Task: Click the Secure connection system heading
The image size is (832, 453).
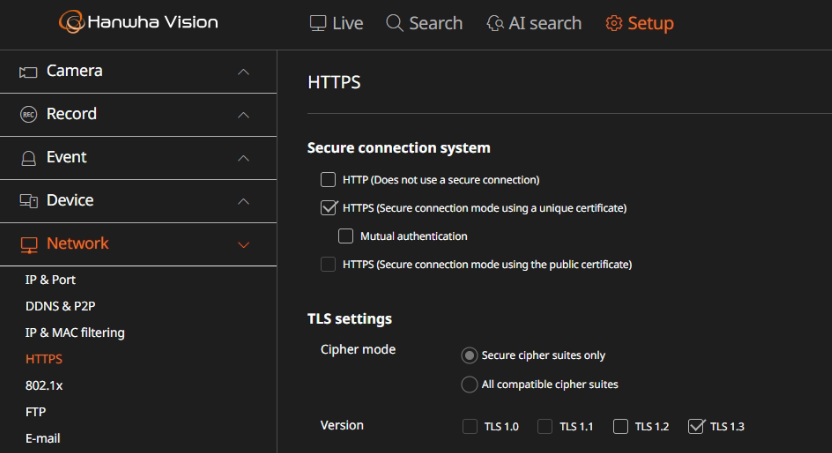Action: tap(399, 148)
